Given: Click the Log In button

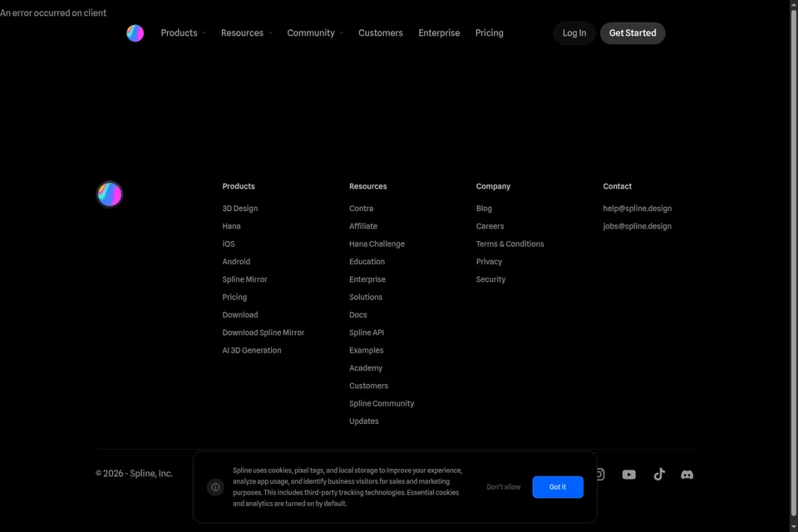Looking at the screenshot, I should pyautogui.click(x=574, y=33).
